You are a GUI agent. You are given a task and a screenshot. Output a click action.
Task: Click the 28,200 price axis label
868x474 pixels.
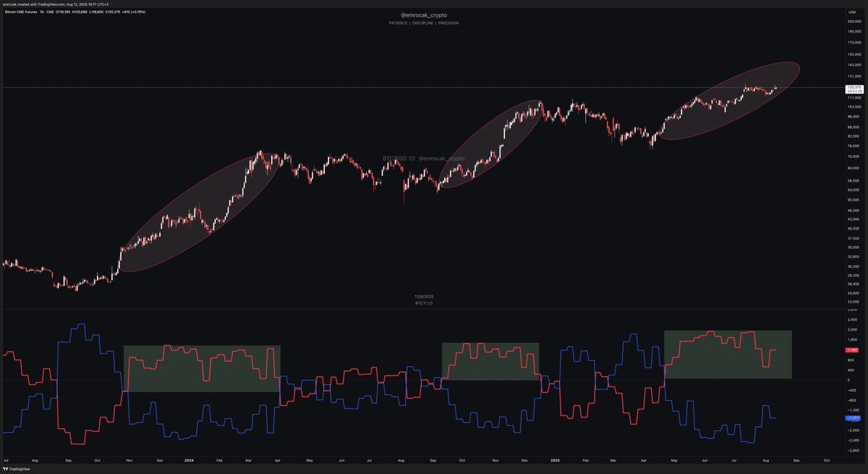pyautogui.click(x=854, y=275)
